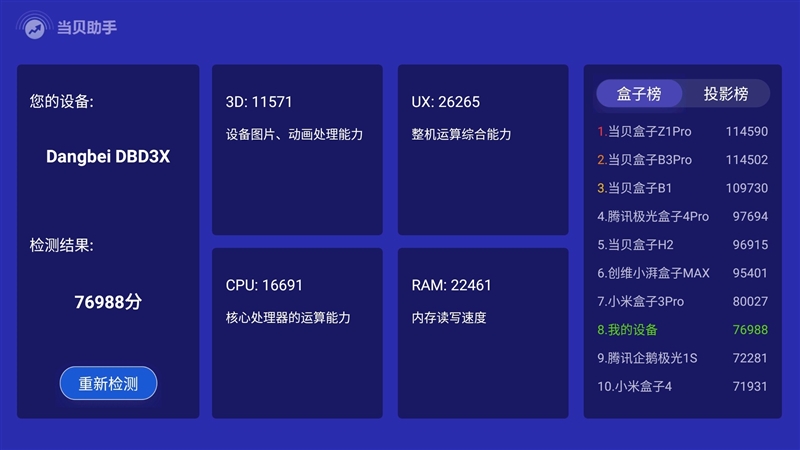Viewport: 800px width, 450px height.
Task: Open rank 2 当贝盒子B3Pro entry
Action: click(x=682, y=160)
